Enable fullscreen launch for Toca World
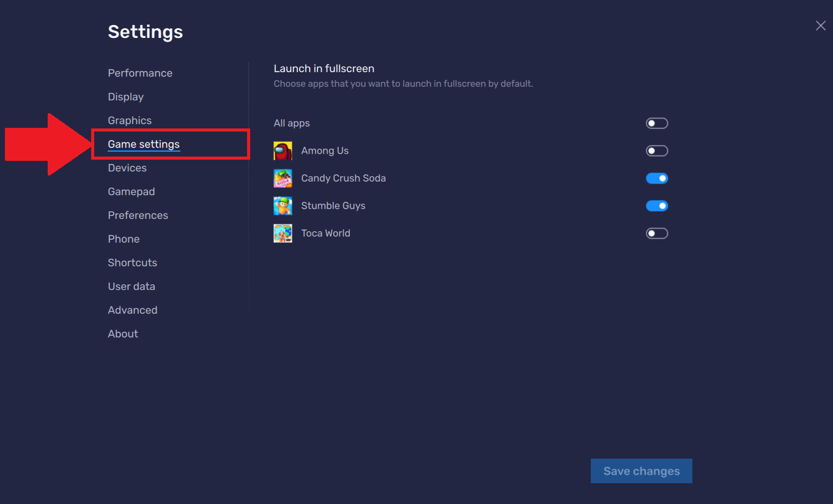This screenshot has height=504, width=833. click(x=656, y=233)
